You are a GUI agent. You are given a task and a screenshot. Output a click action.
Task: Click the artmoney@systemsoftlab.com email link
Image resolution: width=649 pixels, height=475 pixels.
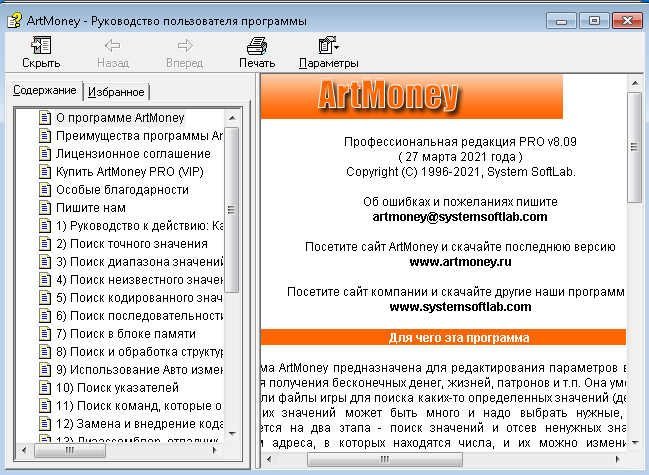[459, 216]
